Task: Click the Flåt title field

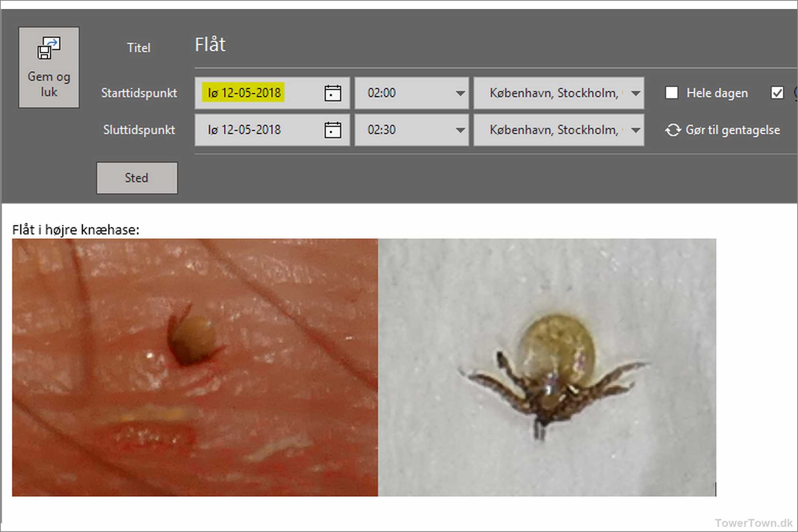Action: click(x=210, y=45)
